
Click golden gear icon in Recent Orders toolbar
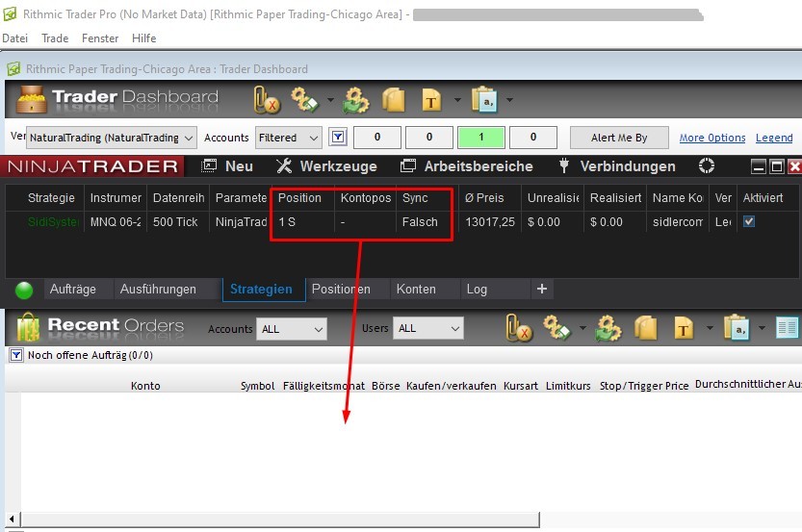tap(608, 328)
